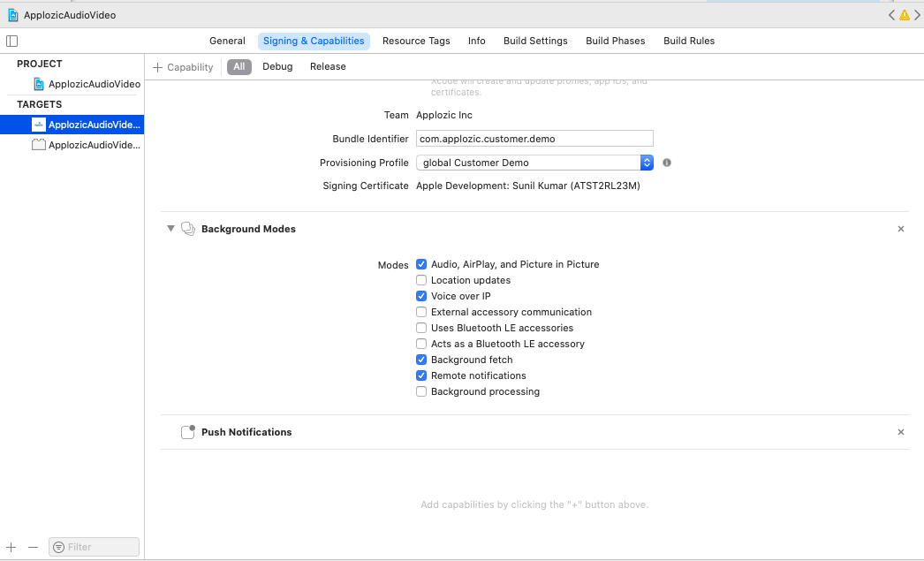Toggle Audio, AirPlay, and Picture in Picture
924x561 pixels.
tap(421, 264)
